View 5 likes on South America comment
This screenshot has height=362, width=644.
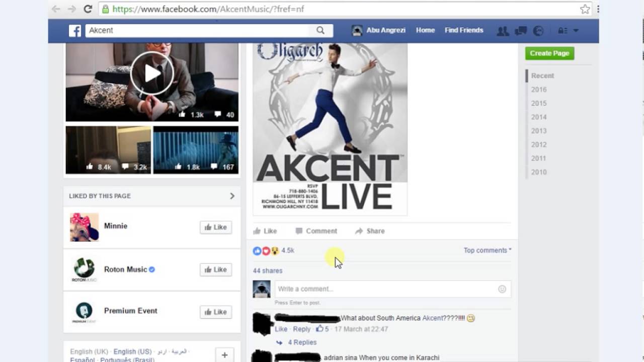322,329
